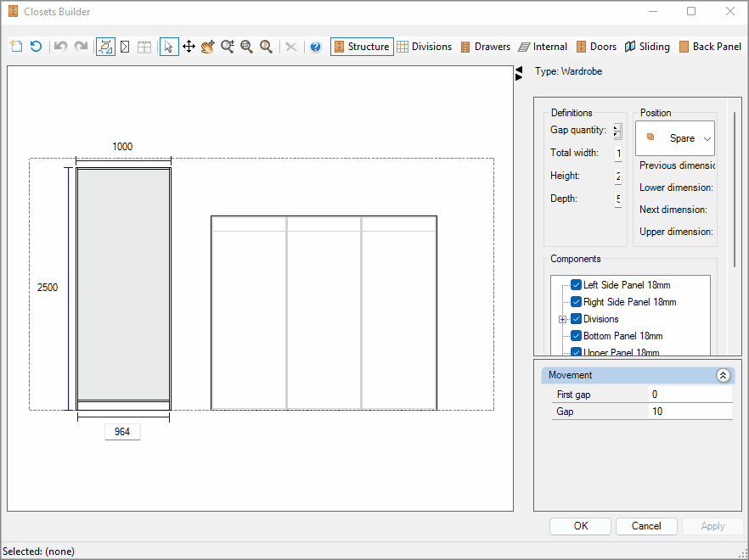Click the Depth input field
This screenshot has height=560, width=749.
(x=618, y=199)
